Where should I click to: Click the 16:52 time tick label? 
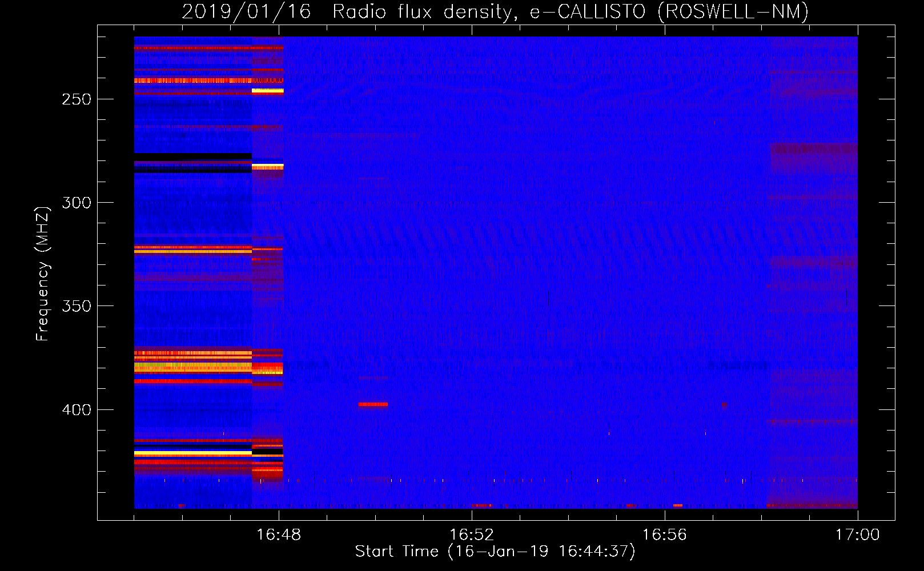tap(472, 535)
